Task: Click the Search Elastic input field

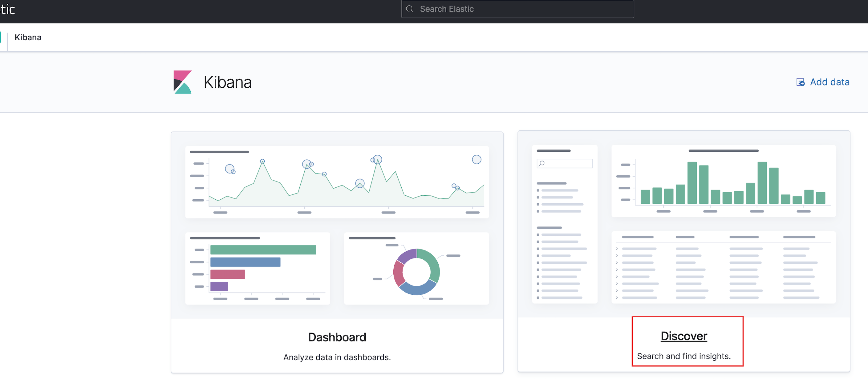Action: click(x=517, y=9)
